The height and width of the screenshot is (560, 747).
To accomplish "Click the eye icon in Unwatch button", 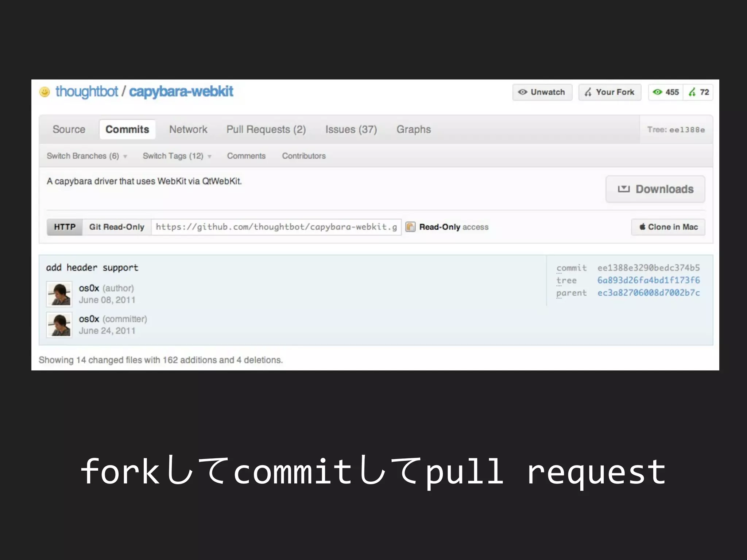I will [x=523, y=92].
